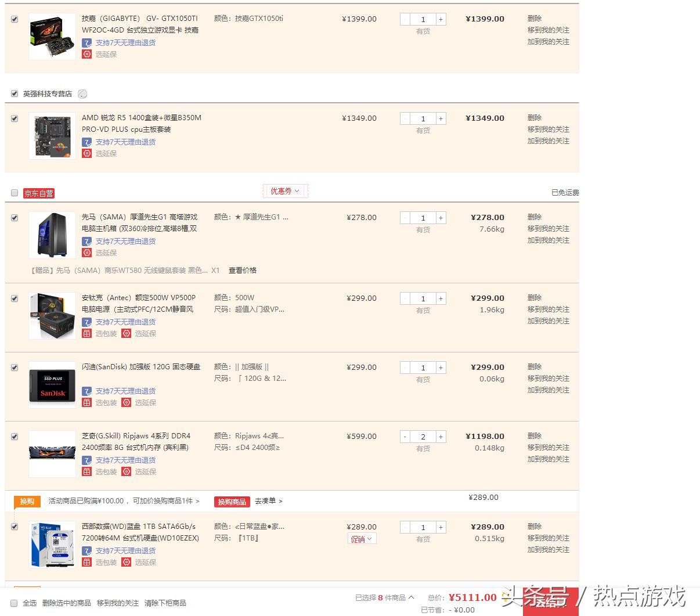Click the 京东自营 red store badge
Screen dimensions: 700x616
click(38, 193)
